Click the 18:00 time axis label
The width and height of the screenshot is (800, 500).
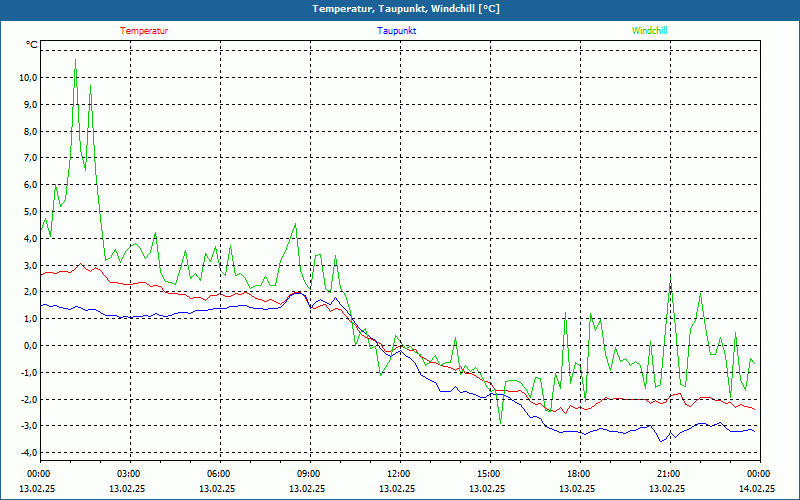coord(578,474)
